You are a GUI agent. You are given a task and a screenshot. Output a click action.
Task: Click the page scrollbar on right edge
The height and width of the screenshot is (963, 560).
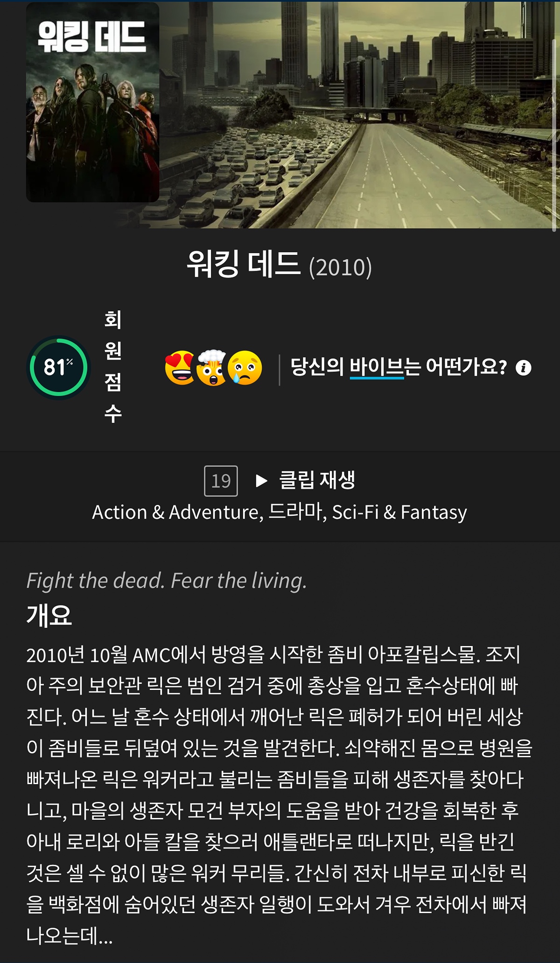(554, 135)
